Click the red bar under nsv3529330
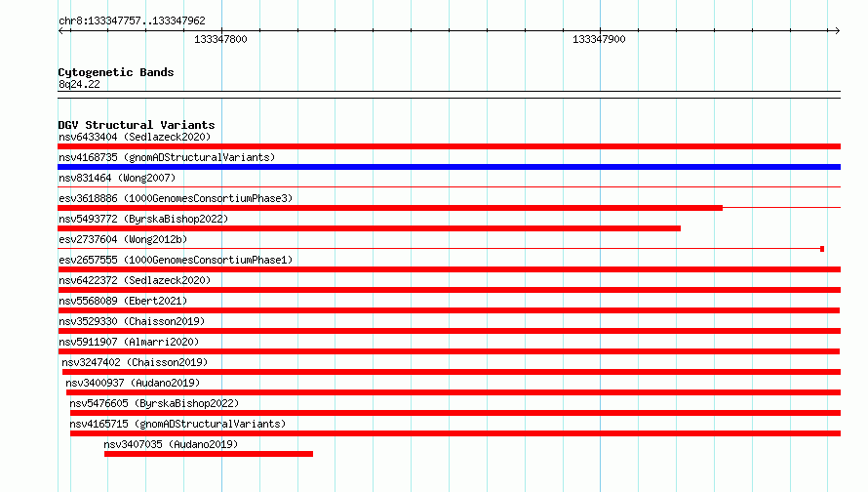This screenshot has height=492, width=868. click(449, 331)
